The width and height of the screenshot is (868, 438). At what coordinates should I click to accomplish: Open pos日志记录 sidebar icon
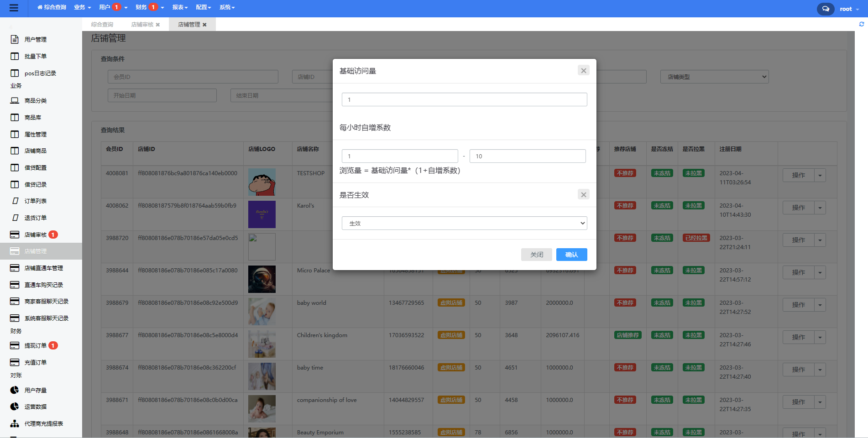click(15, 73)
